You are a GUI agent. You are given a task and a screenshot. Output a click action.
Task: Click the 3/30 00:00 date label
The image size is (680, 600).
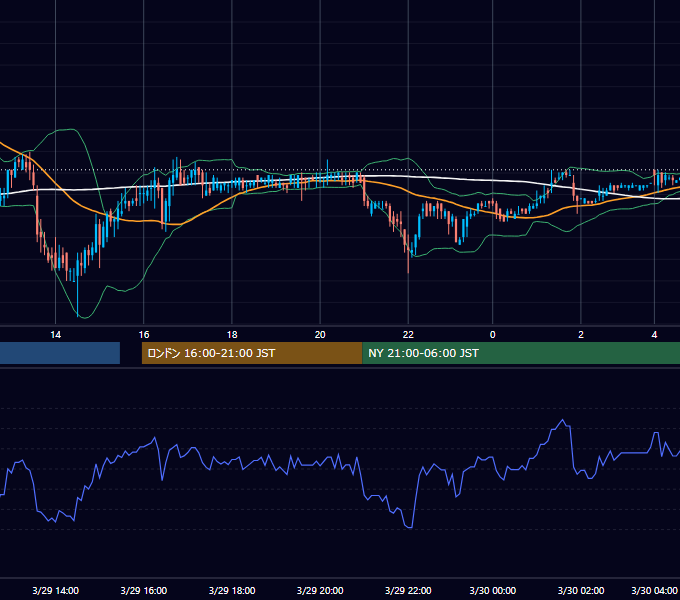493,590
